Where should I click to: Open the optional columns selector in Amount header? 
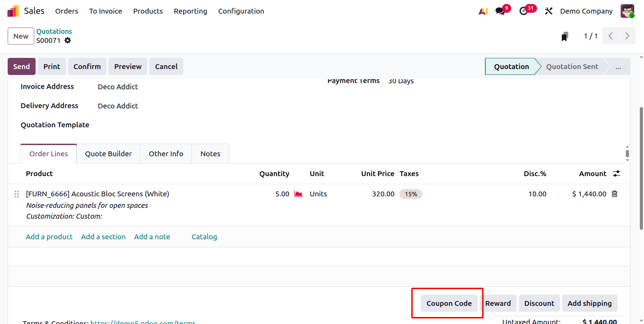[616, 173]
